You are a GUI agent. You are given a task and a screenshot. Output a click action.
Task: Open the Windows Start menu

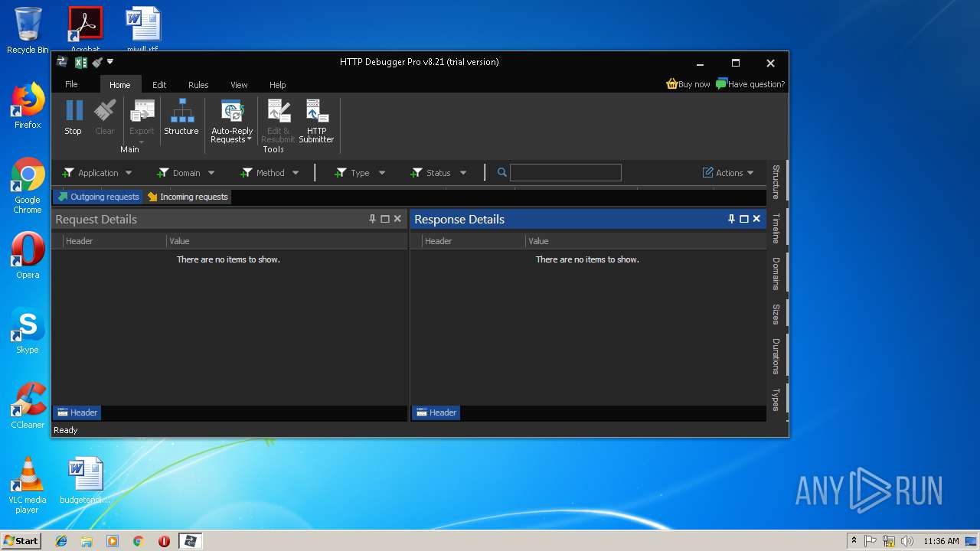click(x=21, y=541)
